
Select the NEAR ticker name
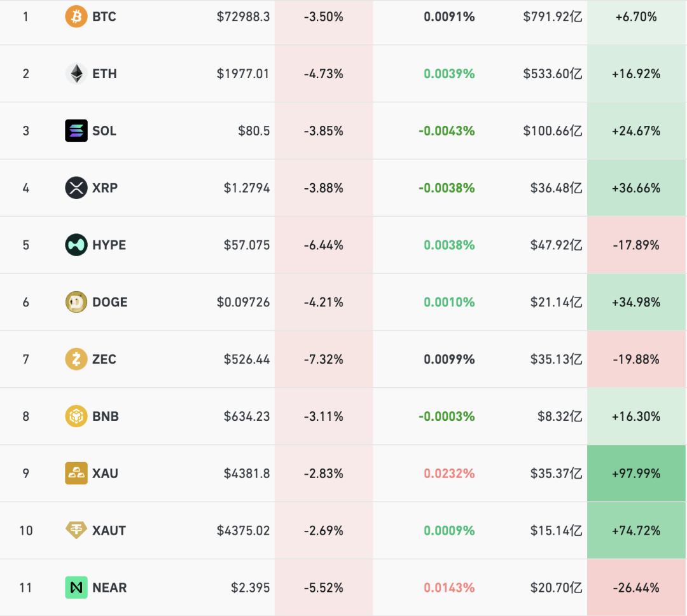pos(109,587)
